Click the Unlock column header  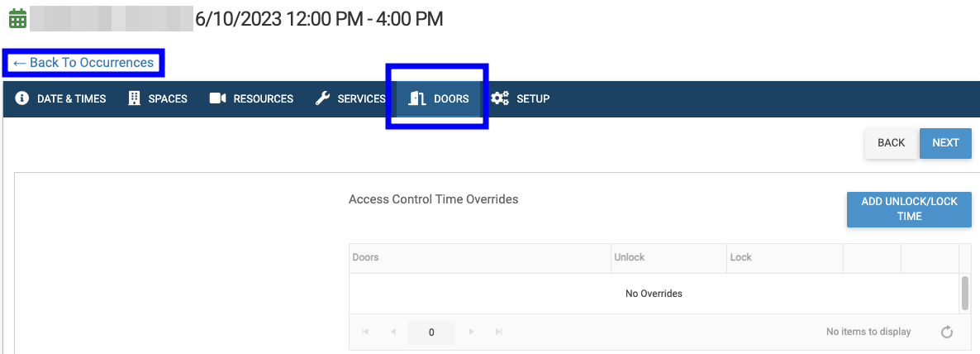668,257
